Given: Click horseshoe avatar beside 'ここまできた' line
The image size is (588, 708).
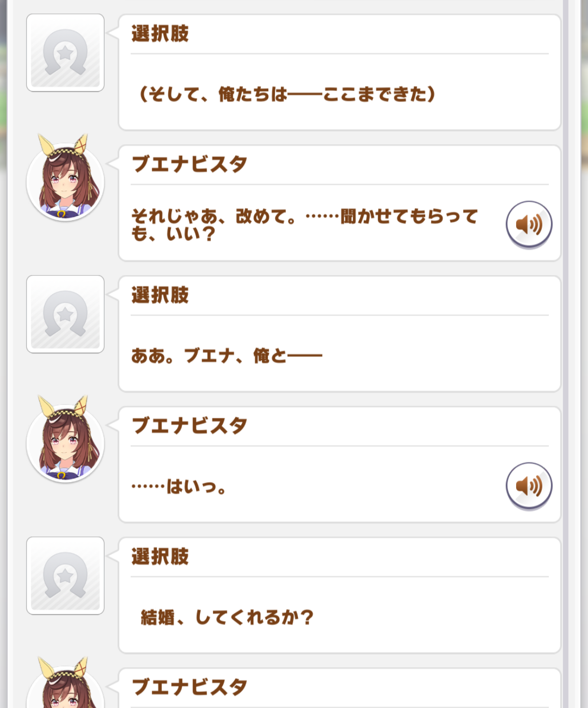Looking at the screenshot, I should click(65, 53).
